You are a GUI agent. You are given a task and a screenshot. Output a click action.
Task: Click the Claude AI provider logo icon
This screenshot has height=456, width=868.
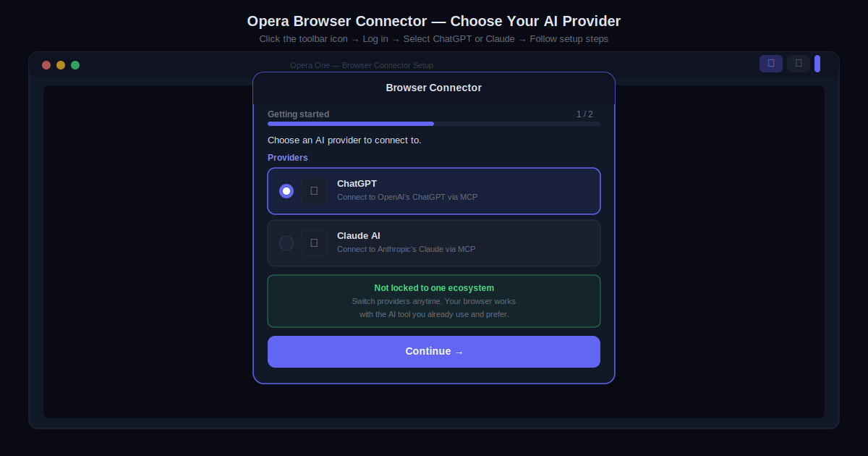click(314, 243)
